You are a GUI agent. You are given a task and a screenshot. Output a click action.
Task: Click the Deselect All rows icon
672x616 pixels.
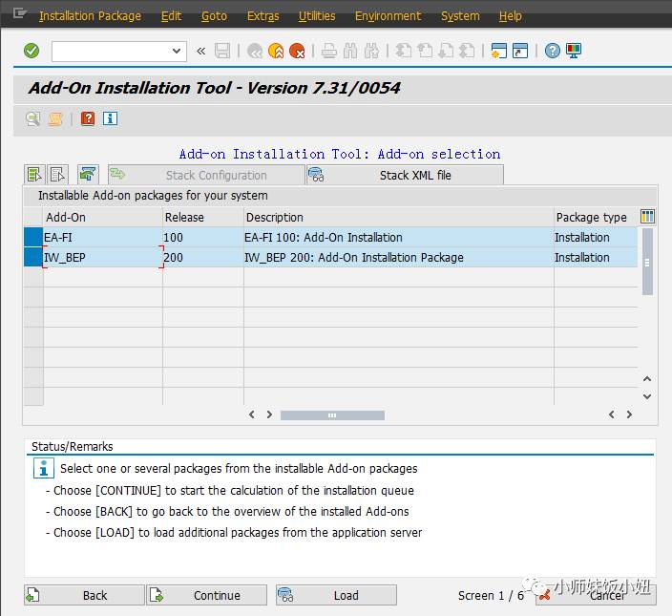coord(58,175)
